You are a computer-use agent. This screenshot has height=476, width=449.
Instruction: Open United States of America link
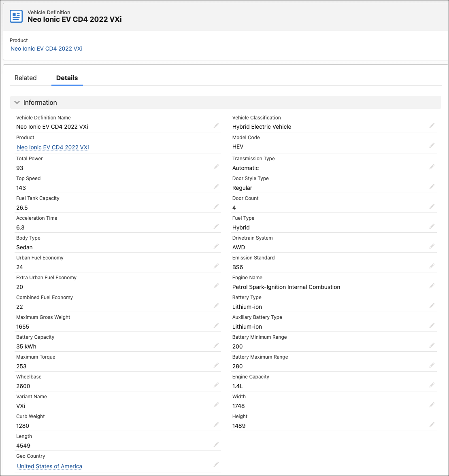coord(49,466)
